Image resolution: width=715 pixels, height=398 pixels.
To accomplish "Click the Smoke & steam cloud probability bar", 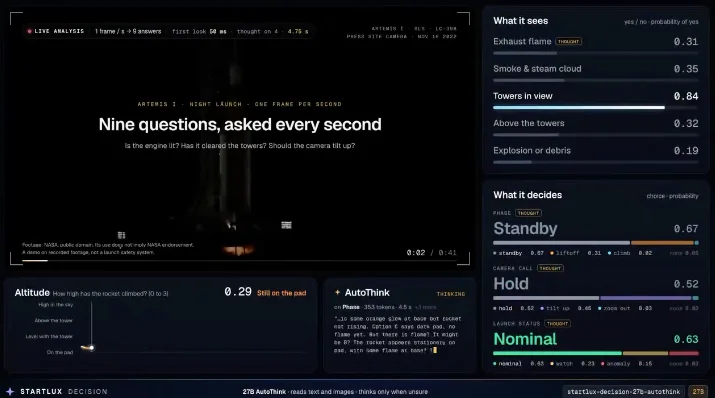I will click(596, 80).
